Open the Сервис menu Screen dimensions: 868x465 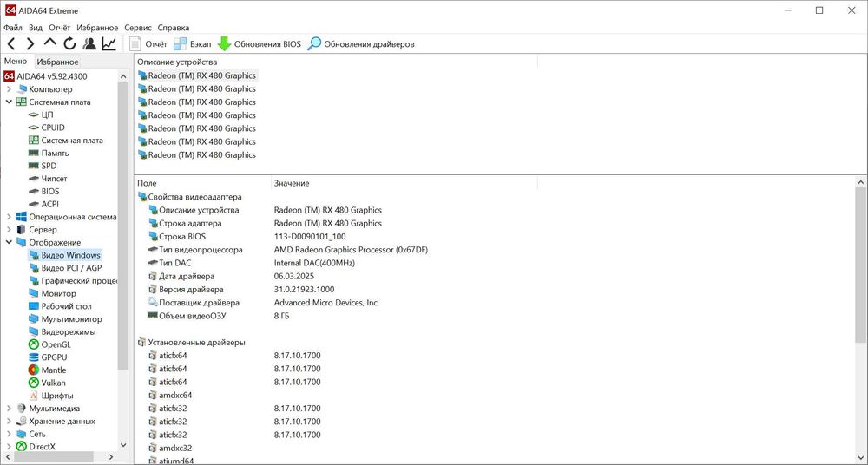[138, 28]
